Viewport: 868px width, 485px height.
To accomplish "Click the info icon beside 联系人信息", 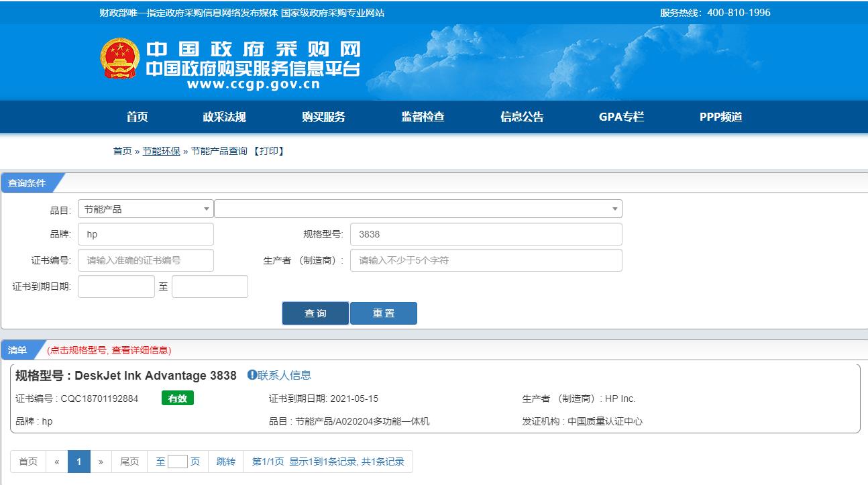I will point(252,375).
